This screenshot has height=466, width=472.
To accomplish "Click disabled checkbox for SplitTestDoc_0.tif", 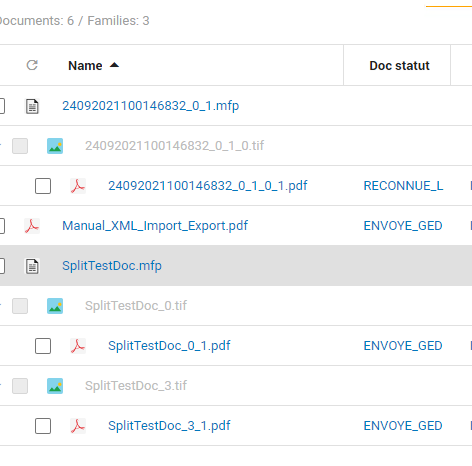I will [20, 306].
